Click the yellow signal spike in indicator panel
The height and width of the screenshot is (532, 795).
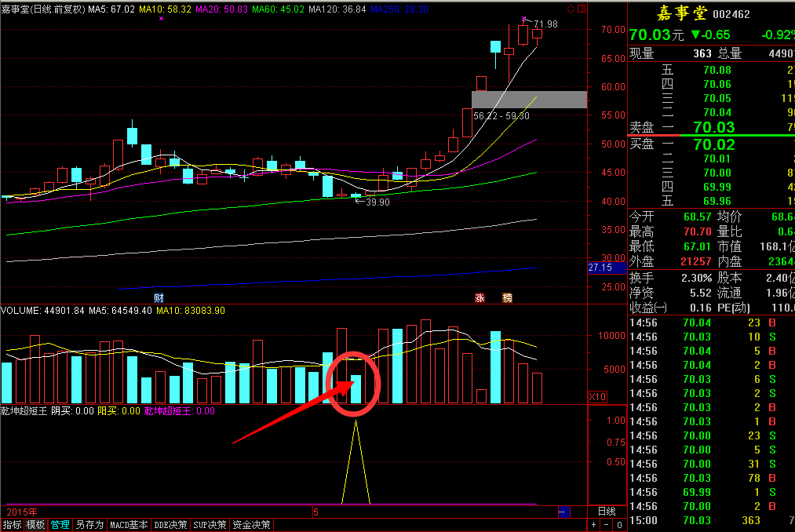(x=356, y=461)
